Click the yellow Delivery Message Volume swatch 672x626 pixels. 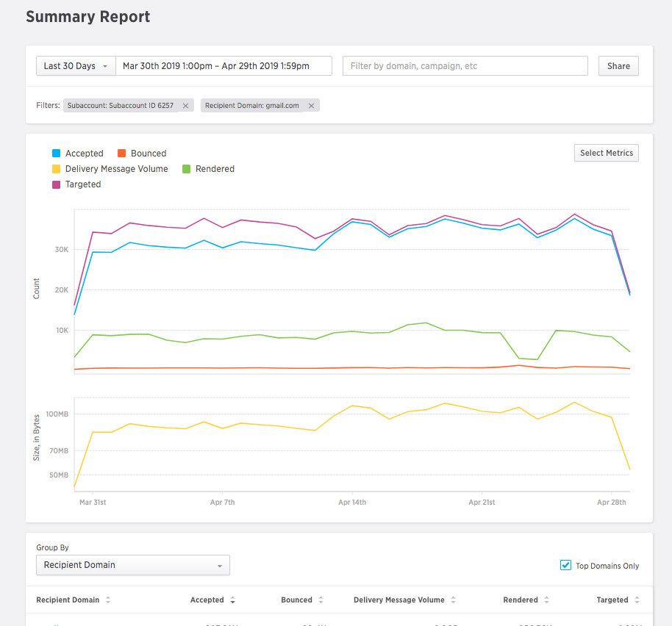(x=56, y=169)
